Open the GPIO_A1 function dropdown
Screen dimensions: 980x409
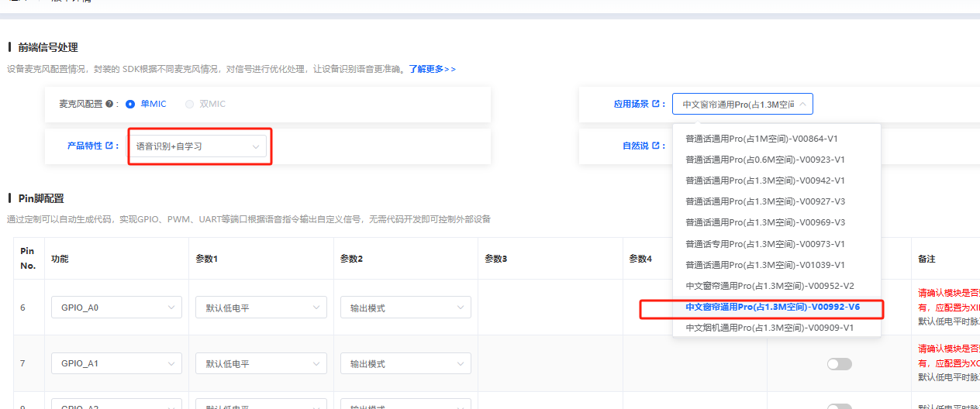pos(116,363)
